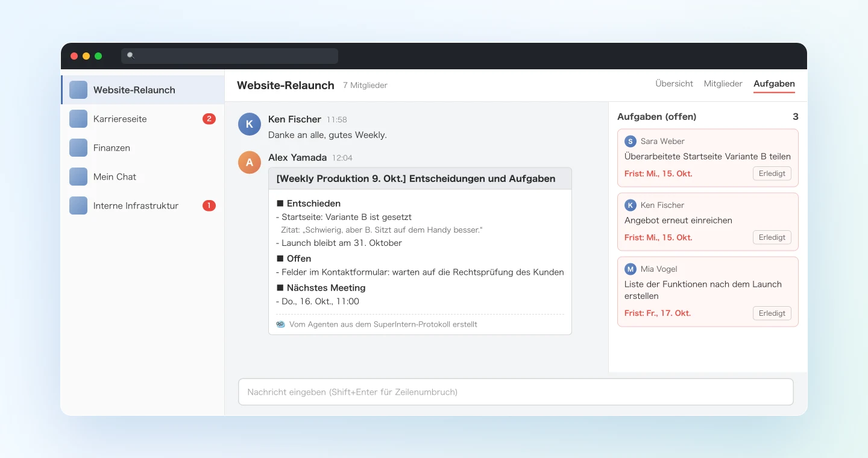Click the search bar in the title bar

click(230, 56)
